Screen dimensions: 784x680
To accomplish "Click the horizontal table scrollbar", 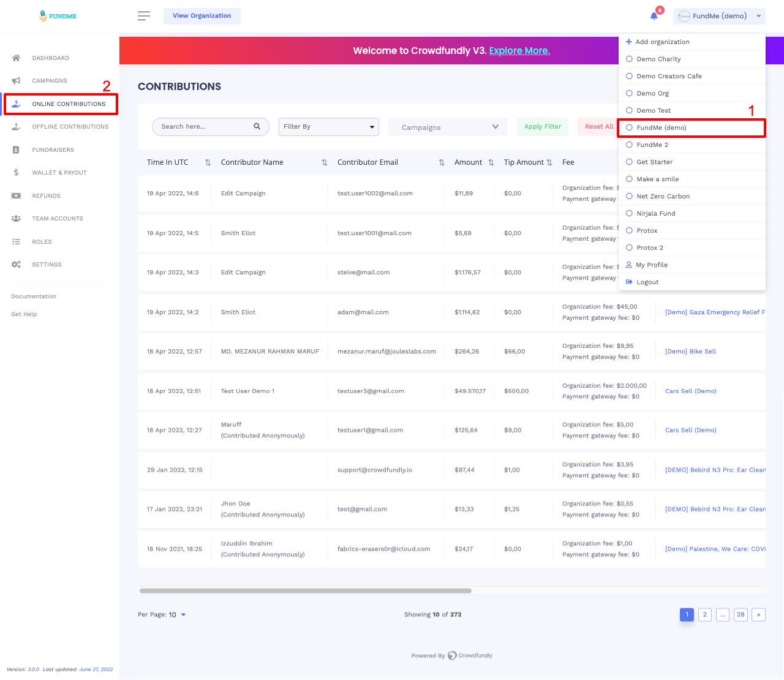I will pyautogui.click(x=306, y=591).
